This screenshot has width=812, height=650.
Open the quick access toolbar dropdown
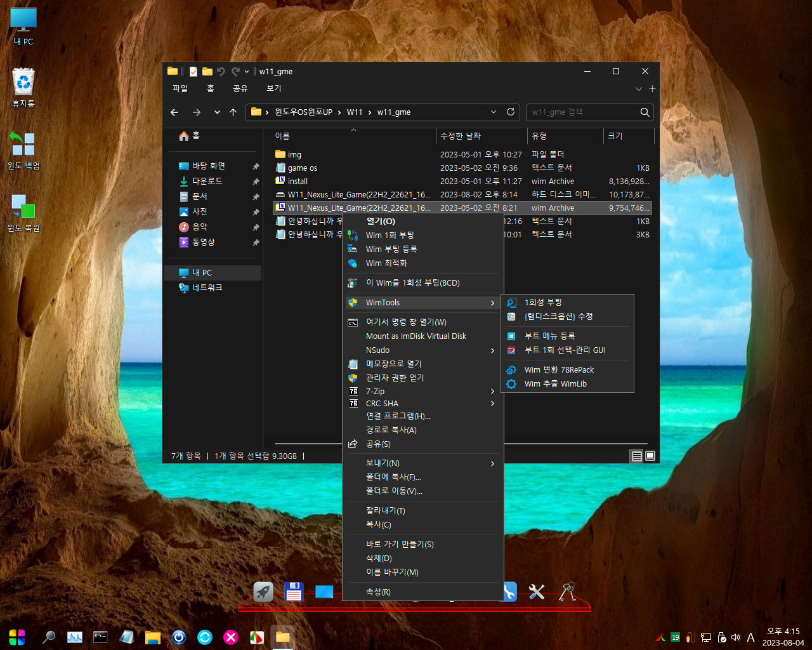(247, 72)
